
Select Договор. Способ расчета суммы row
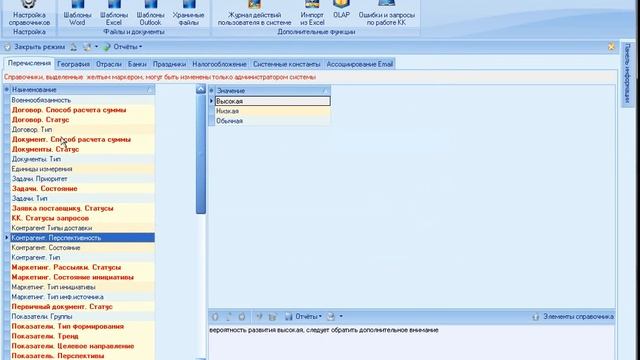pyautogui.click(x=82, y=110)
